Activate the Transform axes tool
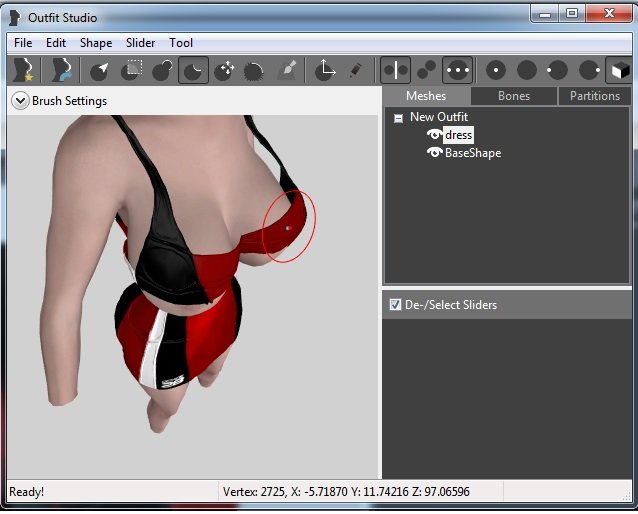Viewport: 638px width, 514px height. tap(325, 70)
